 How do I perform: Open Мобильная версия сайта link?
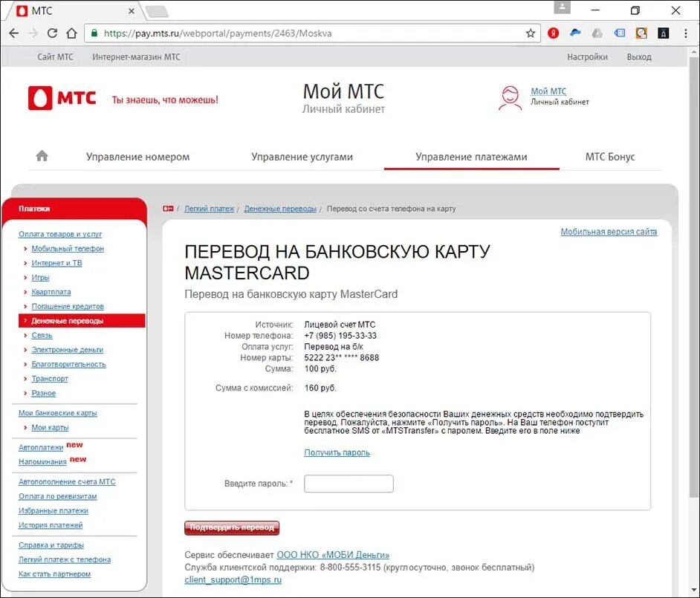click(x=609, y=232)
